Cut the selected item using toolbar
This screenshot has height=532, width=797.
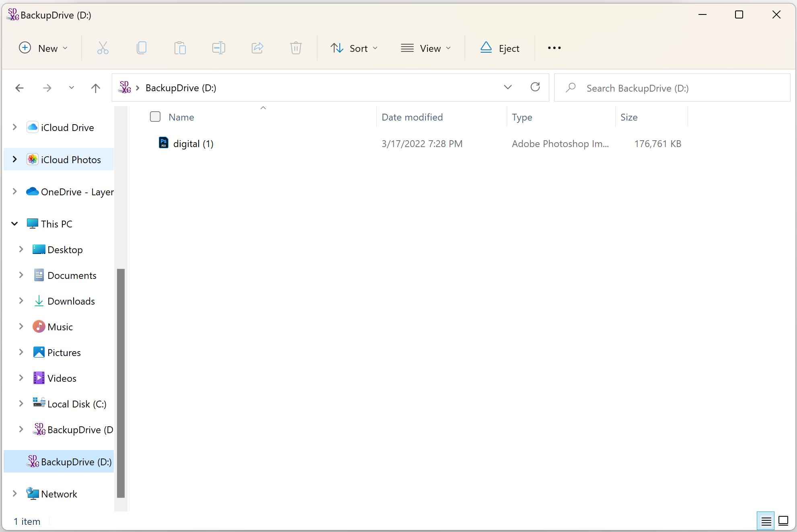(x=103, y=48)
